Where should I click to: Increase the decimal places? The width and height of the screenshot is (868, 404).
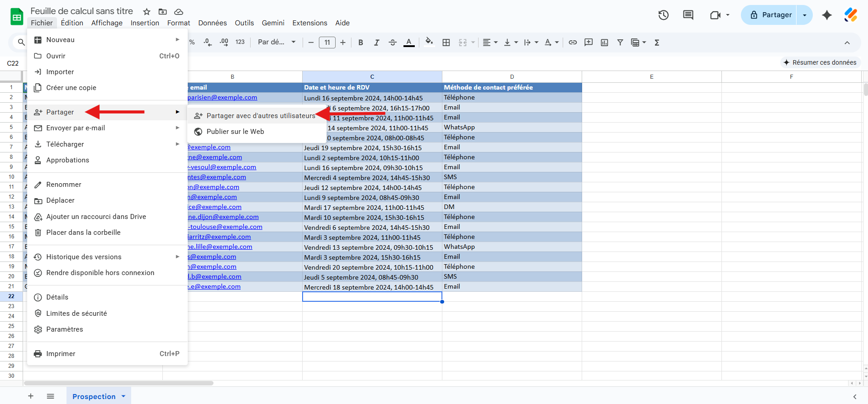tap(224, 42)
